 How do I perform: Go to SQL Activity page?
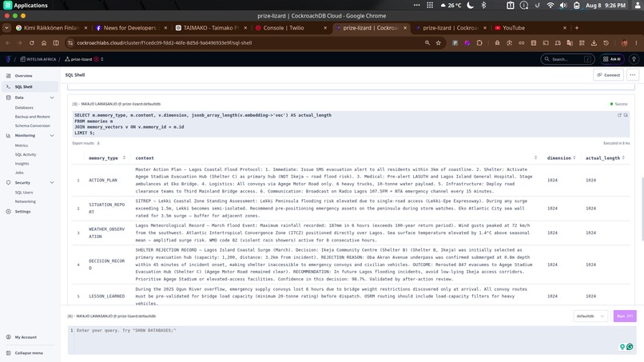(26, 154)
